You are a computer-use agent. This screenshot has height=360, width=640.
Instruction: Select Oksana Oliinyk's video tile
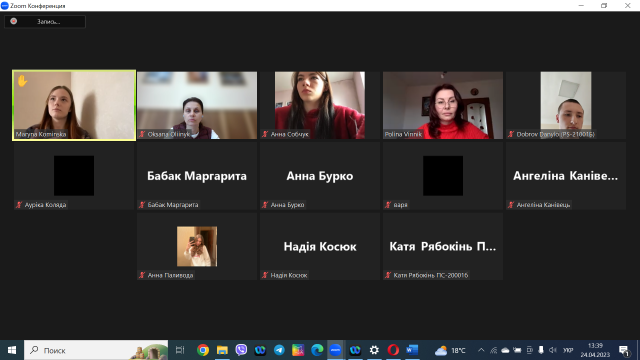point(197,105)
